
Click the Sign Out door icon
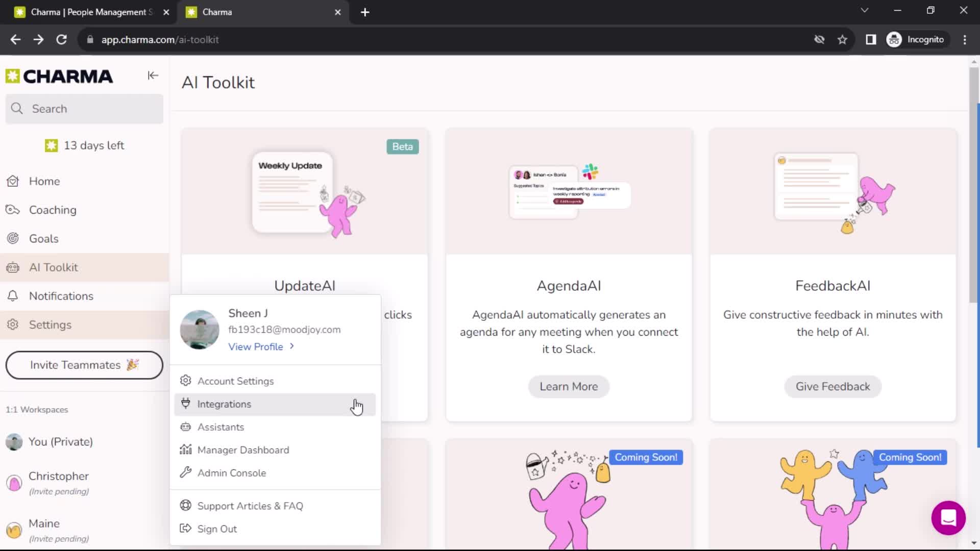pos(186,529)
